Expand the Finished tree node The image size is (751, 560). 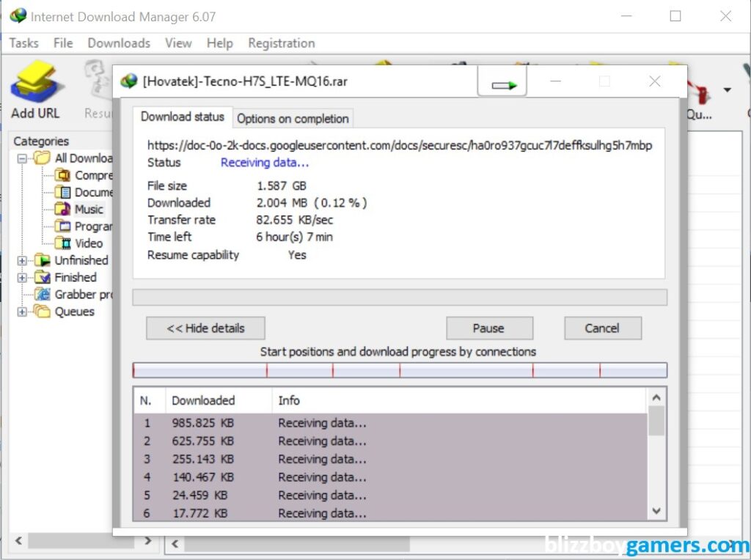(x=22, y=278)
